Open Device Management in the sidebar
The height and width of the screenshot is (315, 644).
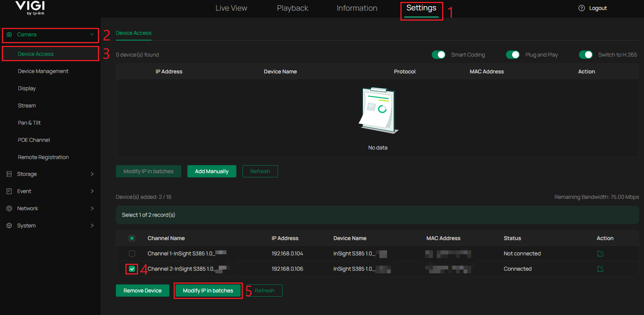tap(43, 71)
